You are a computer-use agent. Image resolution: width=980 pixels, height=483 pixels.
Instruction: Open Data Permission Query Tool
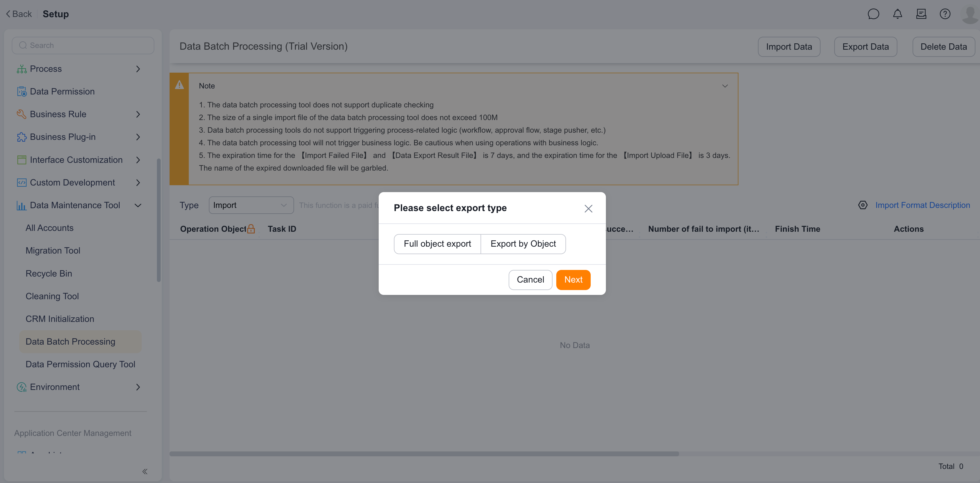pyautogui.click(x=80, y=364)
